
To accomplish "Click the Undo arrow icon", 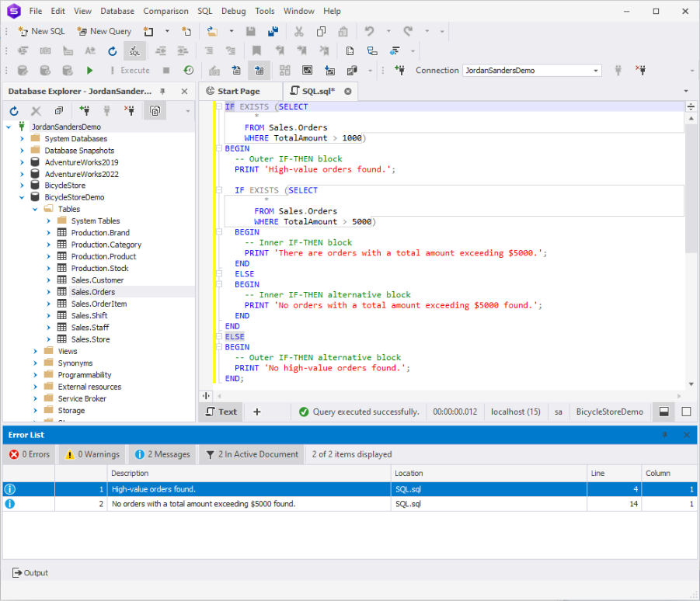I will click(x=369, y=31).
